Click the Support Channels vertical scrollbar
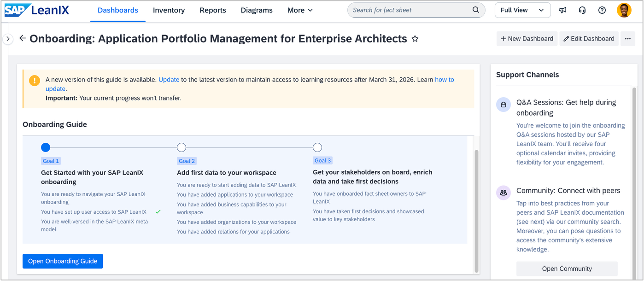The width and height of the screenshot is (644, 281). pos(634,180)
